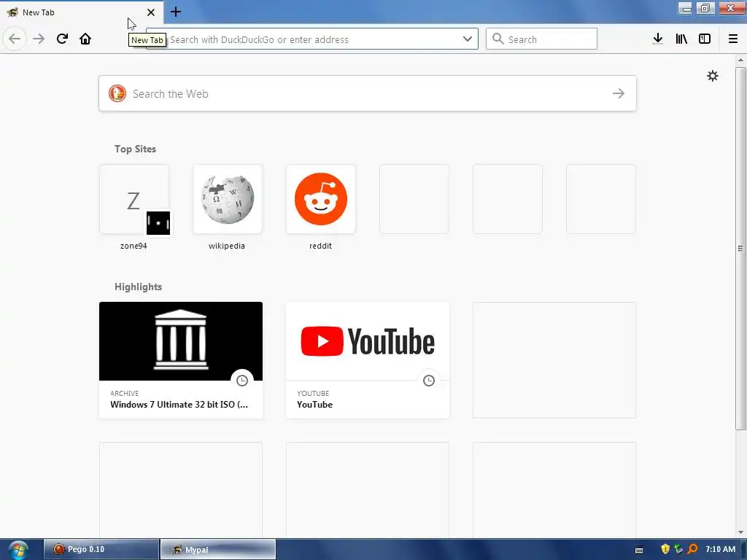Click the Highlights heading
Image resolution: width=747 pixels, height=560 pixels.
138,287
